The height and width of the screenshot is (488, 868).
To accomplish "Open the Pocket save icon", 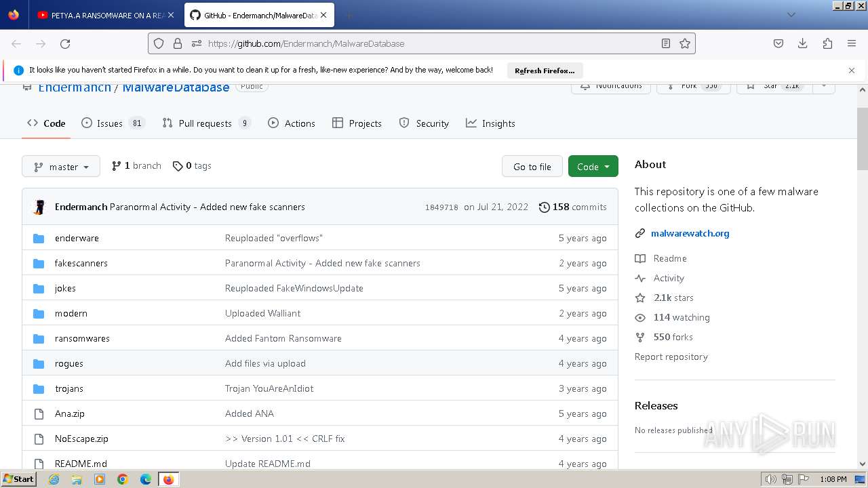I will point(778,43).
